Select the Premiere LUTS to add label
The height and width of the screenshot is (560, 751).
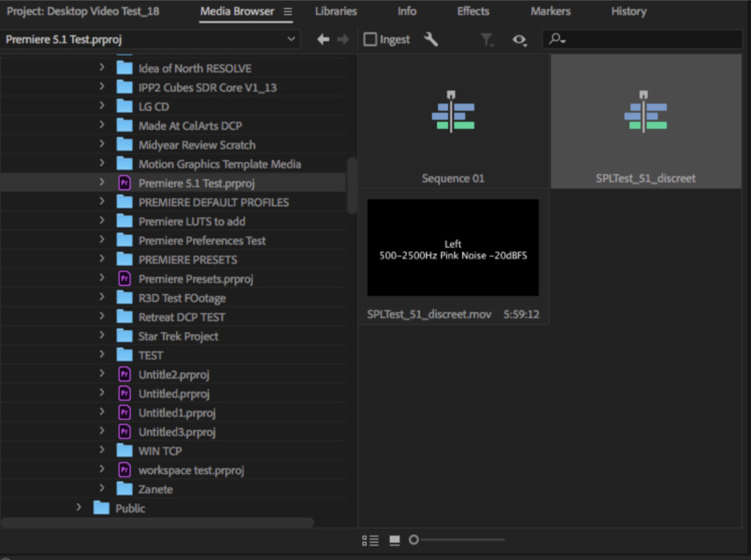[x=191, y=221]
